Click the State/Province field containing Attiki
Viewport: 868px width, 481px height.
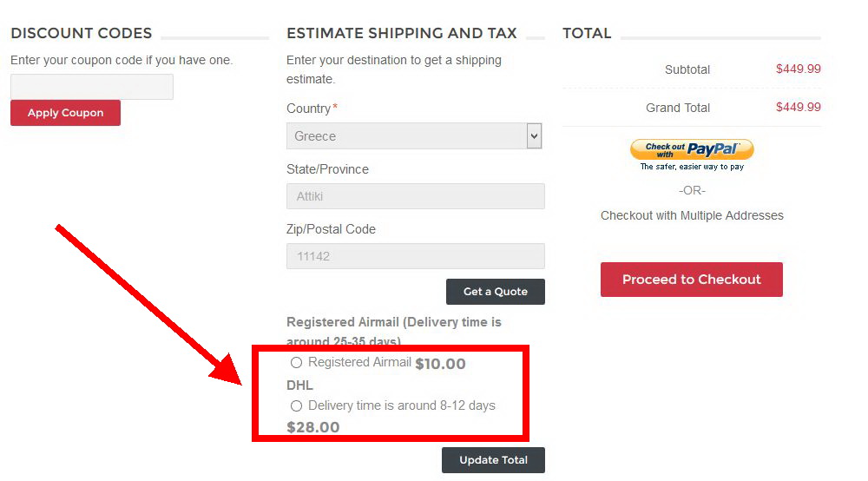(x=415, y=196)
